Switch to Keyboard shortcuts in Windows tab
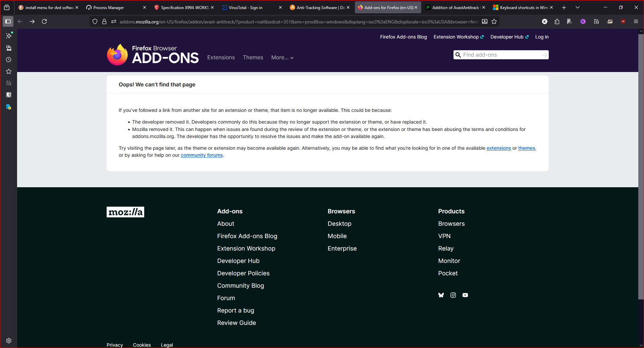The height and width of the screenshot is (348, 644). click(x=523, y=7)
